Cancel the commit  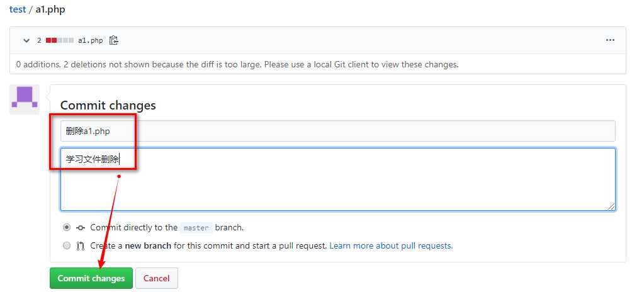click(x=156, y=278)
